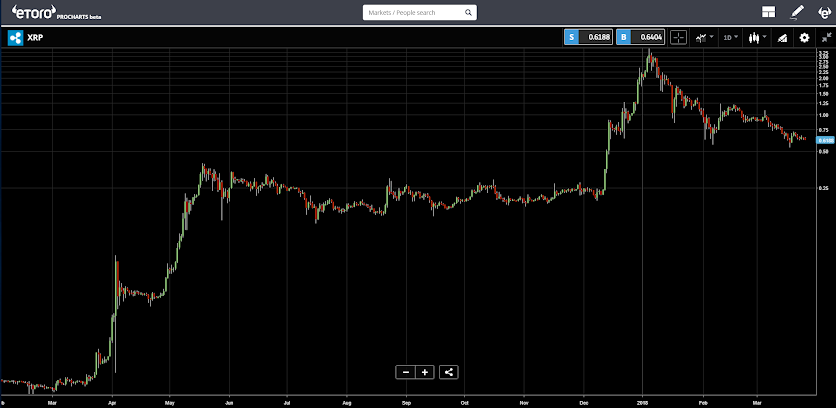The height and width of the screenshot is (408, 836).
Task: Click the eToro ProCharts logo
Action: pos(56,12)
